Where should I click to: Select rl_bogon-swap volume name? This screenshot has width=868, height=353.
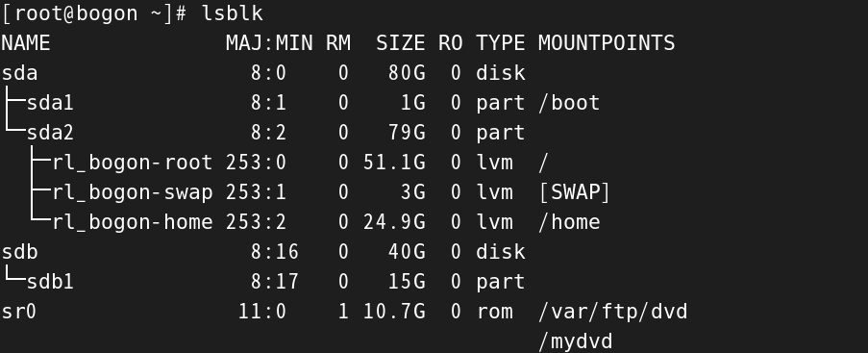coord(133,192)
